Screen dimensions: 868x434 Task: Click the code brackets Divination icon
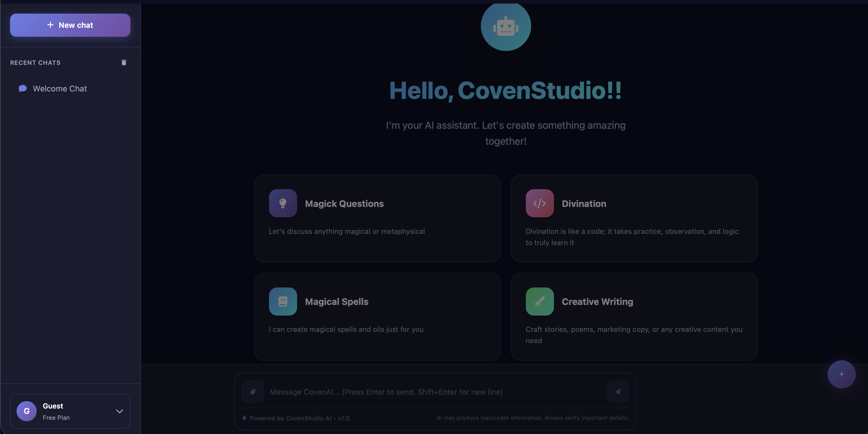pyautogui.click(x=539, y=203)
